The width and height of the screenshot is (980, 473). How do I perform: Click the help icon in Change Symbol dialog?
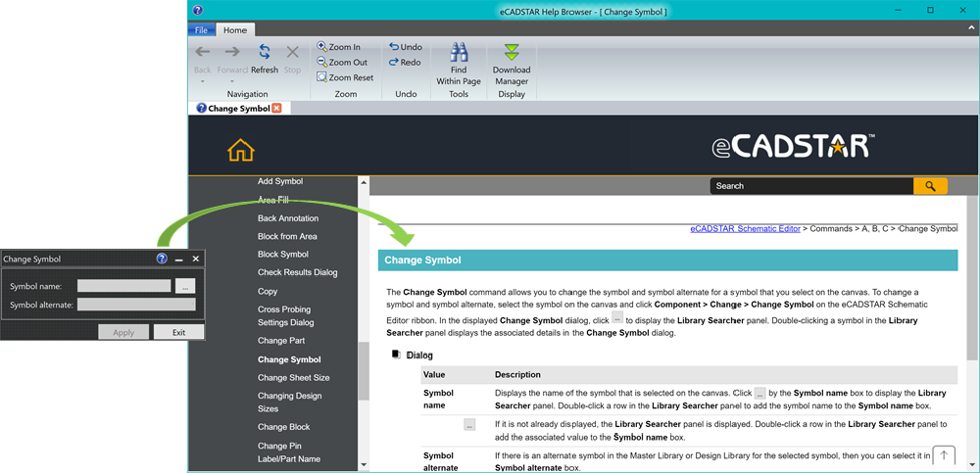point(162,259)
